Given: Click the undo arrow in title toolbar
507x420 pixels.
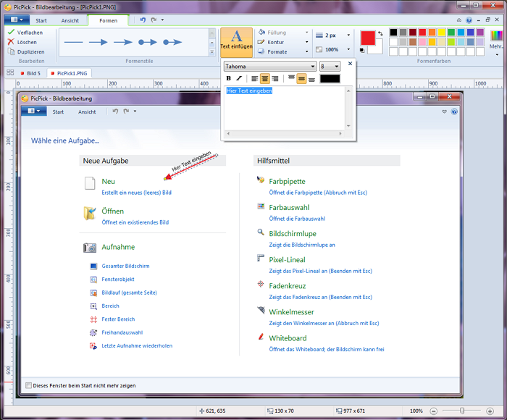Looking at the screenshot, I should [x=143, y=20].
